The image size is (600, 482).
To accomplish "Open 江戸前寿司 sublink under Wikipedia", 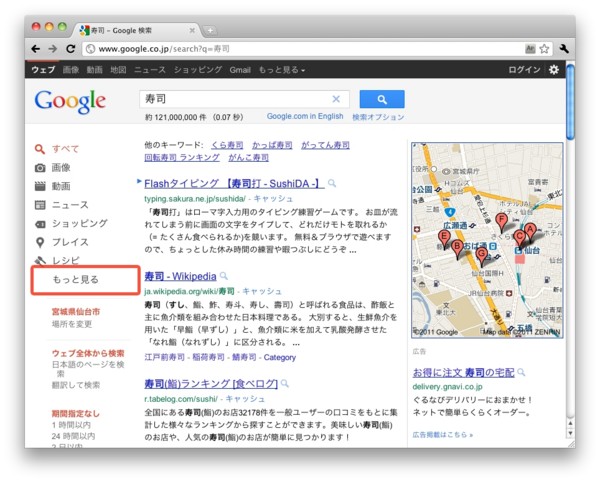I will [x=165, y=357].
